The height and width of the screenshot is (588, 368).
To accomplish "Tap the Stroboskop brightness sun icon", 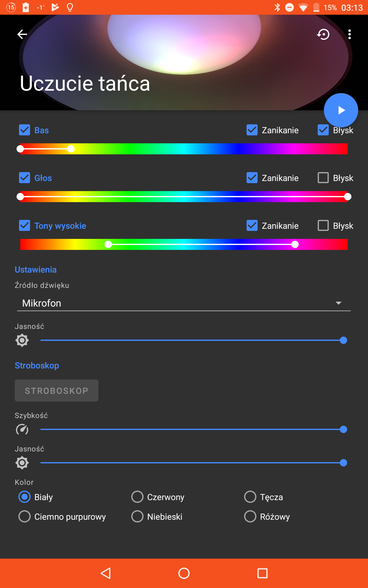I will coord(22,463).
